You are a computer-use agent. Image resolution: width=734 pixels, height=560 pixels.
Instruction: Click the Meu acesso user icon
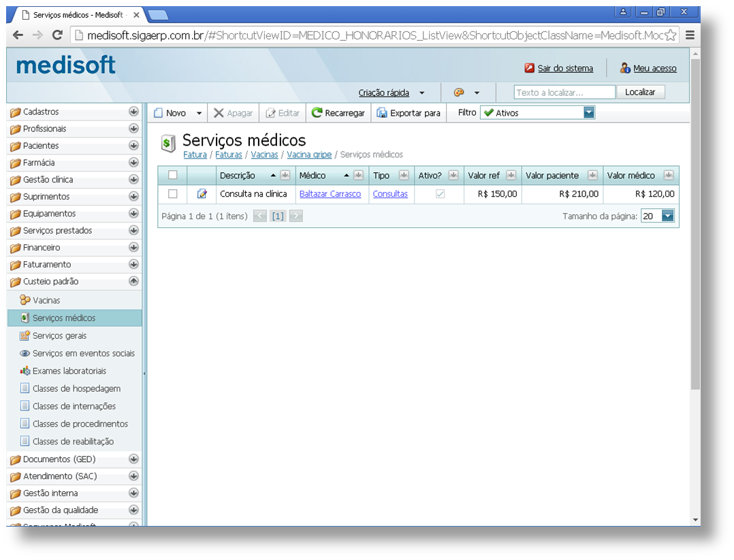[625, 68]
